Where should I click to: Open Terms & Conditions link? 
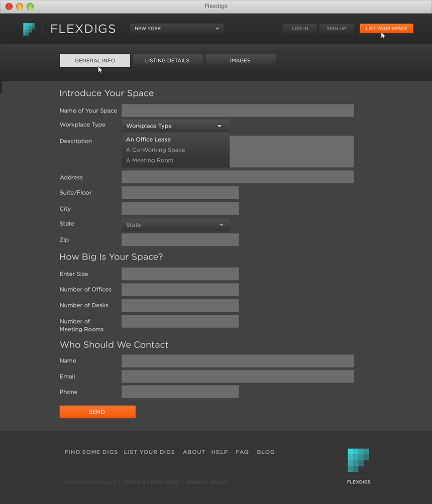click(151, 482)
